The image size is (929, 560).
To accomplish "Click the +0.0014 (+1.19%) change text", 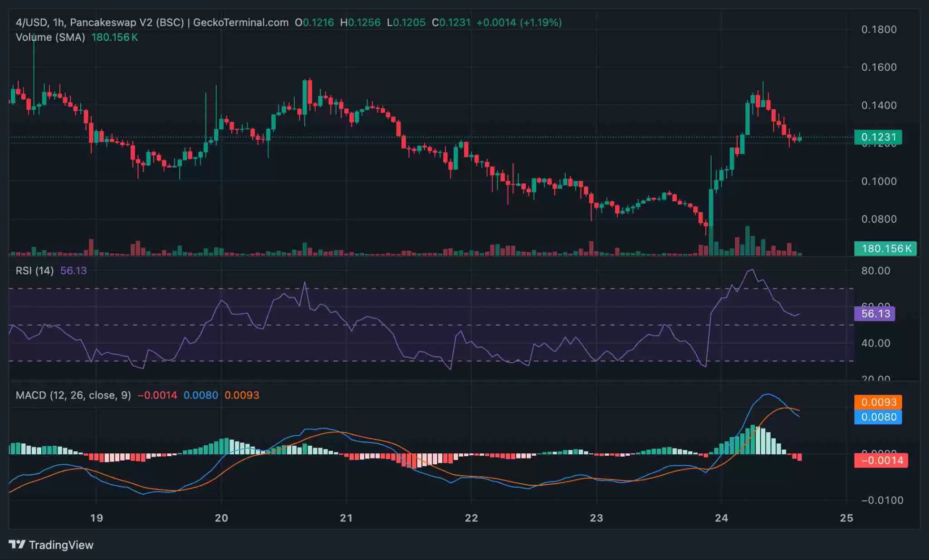I will pos(519,23).
